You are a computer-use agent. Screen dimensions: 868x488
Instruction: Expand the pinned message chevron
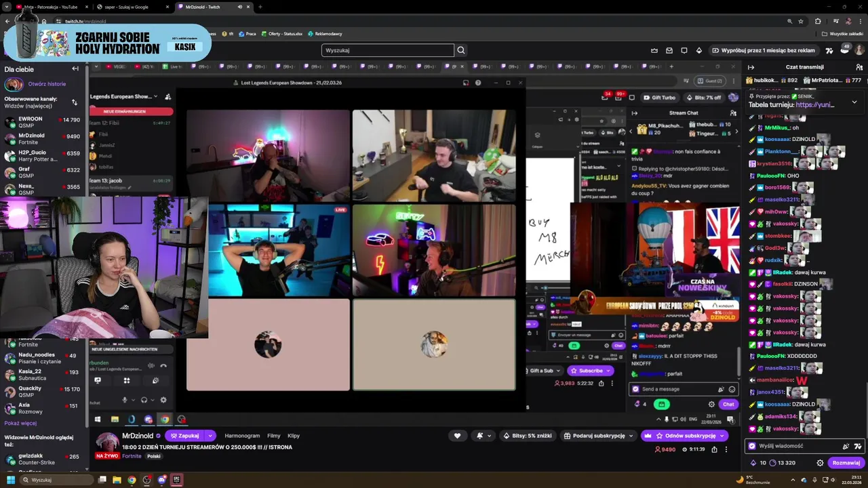pos(854,102)
